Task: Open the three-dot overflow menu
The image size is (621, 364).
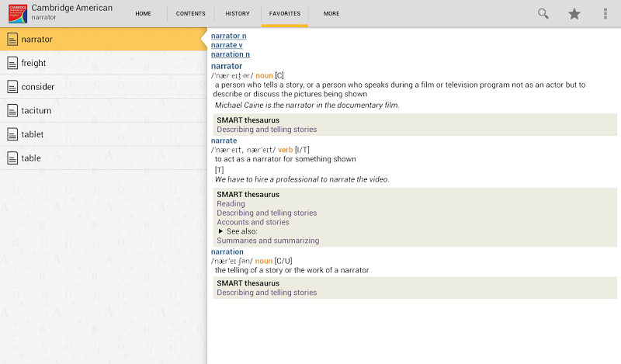Action: click(x=605, y=13)
